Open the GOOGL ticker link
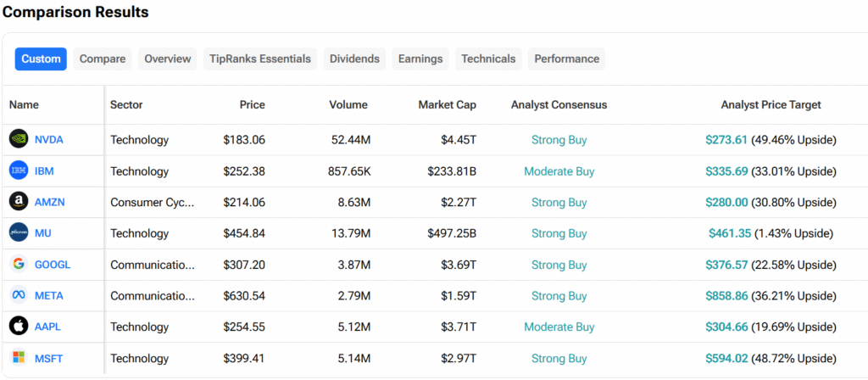This screenshot has height=380, width=868. coord(53,265)
